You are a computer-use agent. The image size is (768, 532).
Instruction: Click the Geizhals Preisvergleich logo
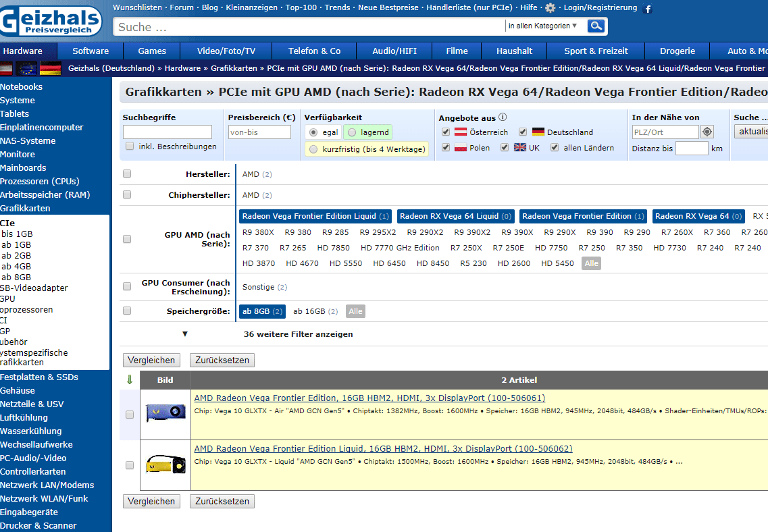click(x=51, y=22)
